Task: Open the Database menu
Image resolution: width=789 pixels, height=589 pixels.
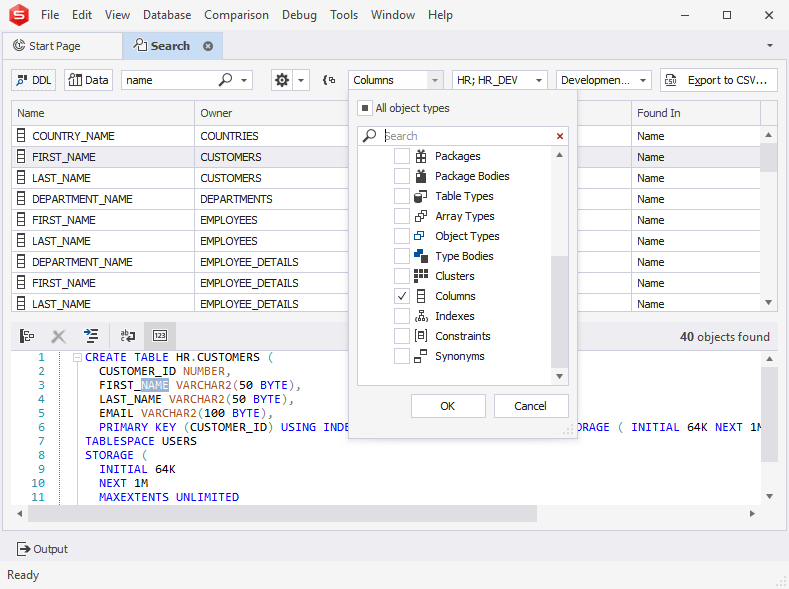Action: [167, 15]
